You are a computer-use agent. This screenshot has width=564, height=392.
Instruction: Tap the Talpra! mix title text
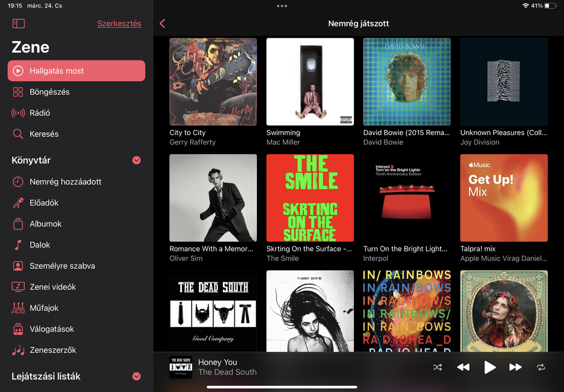point(478,249)
